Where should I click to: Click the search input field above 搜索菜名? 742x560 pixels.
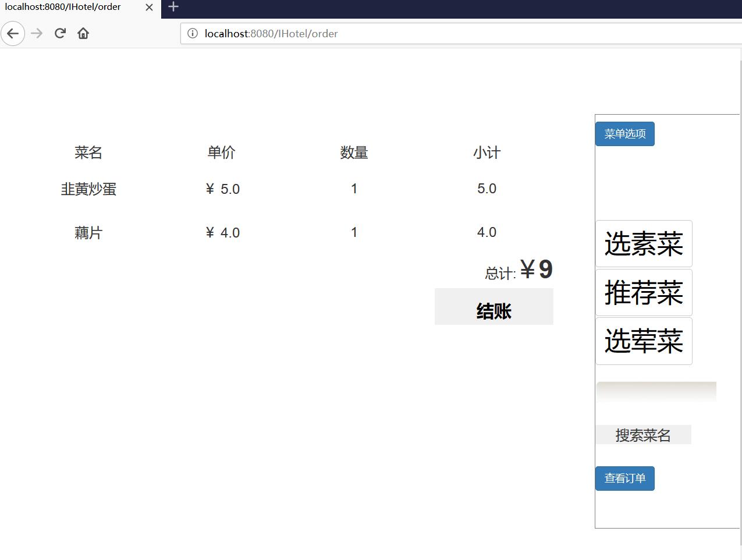point(655,391)
